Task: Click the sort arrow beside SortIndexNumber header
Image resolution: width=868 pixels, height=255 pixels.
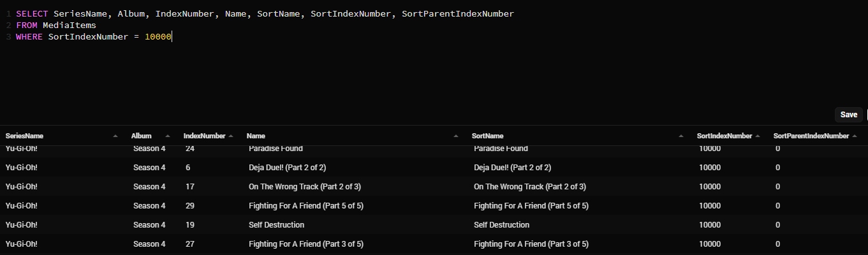Action: (x=758, y=136)
